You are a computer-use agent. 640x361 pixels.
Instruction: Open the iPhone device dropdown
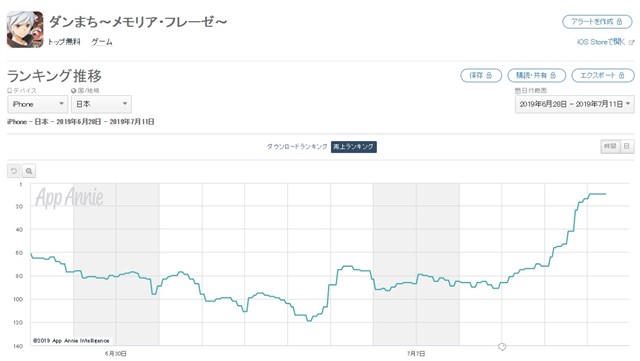tap(38, 104)
